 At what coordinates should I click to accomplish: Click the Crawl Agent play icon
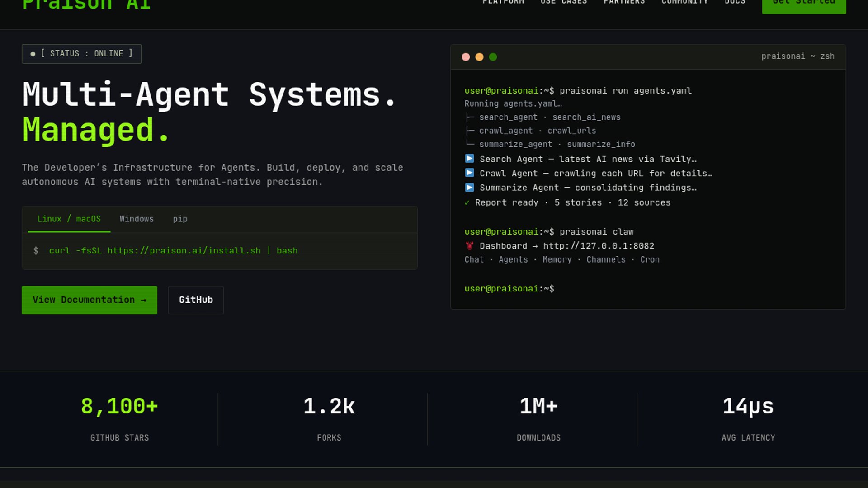tap(470, 173)
